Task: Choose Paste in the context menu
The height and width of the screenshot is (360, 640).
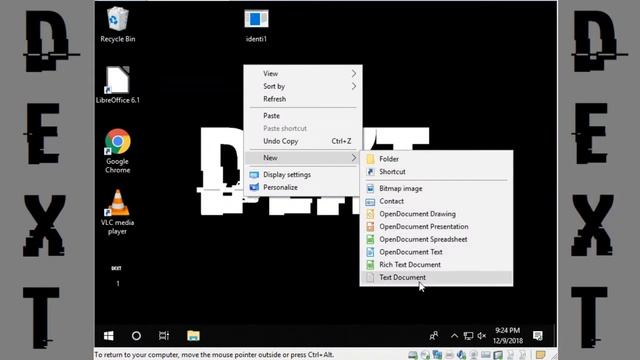Action: pos(303,116)
